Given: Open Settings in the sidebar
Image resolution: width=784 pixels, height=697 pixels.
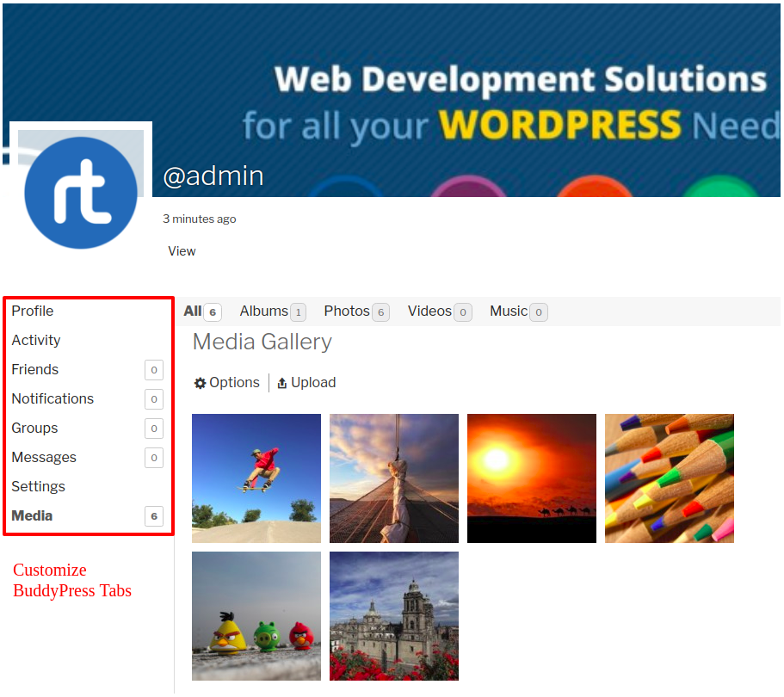Looking at the screenshot, I should (x=38, y=487).
